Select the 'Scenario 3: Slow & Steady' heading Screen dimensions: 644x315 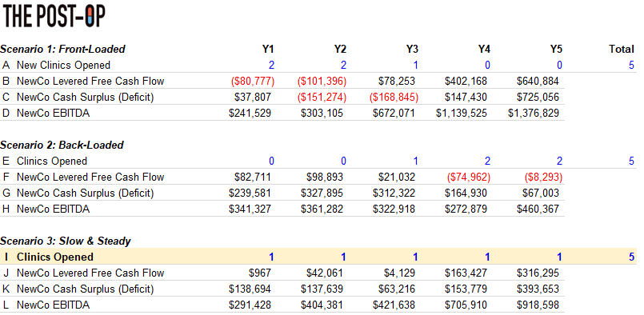point(66,241)
